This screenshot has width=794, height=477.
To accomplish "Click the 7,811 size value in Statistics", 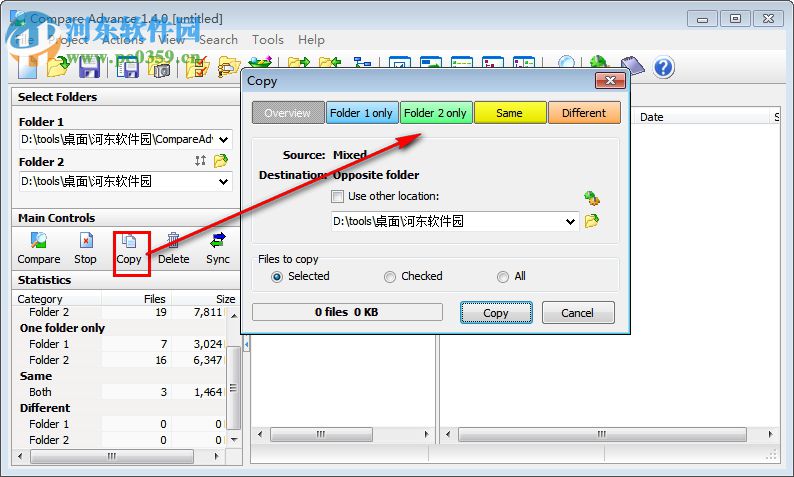I will pos(208,312).
